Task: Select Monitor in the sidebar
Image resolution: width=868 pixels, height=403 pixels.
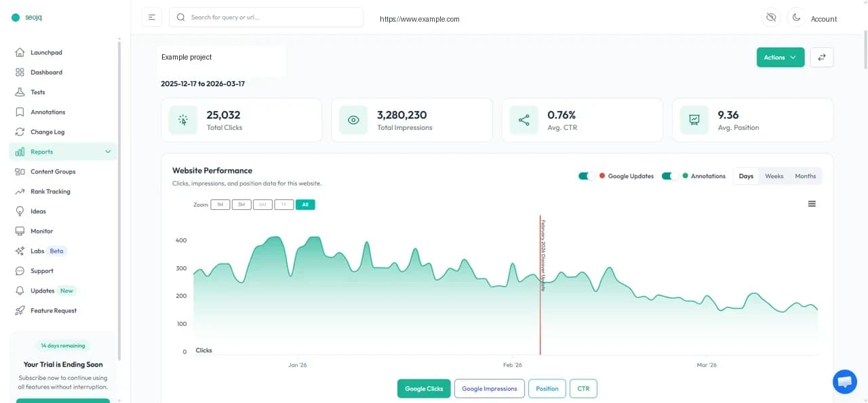Action: click(x=41, y=230)
